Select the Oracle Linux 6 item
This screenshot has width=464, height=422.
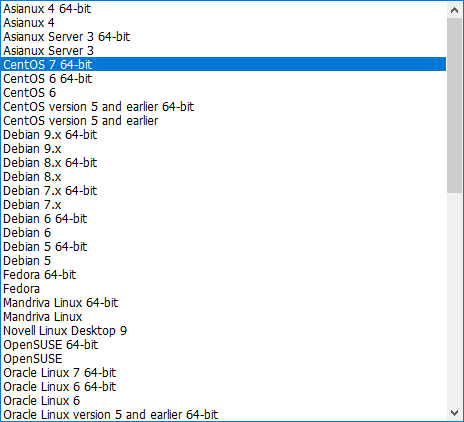223,401
